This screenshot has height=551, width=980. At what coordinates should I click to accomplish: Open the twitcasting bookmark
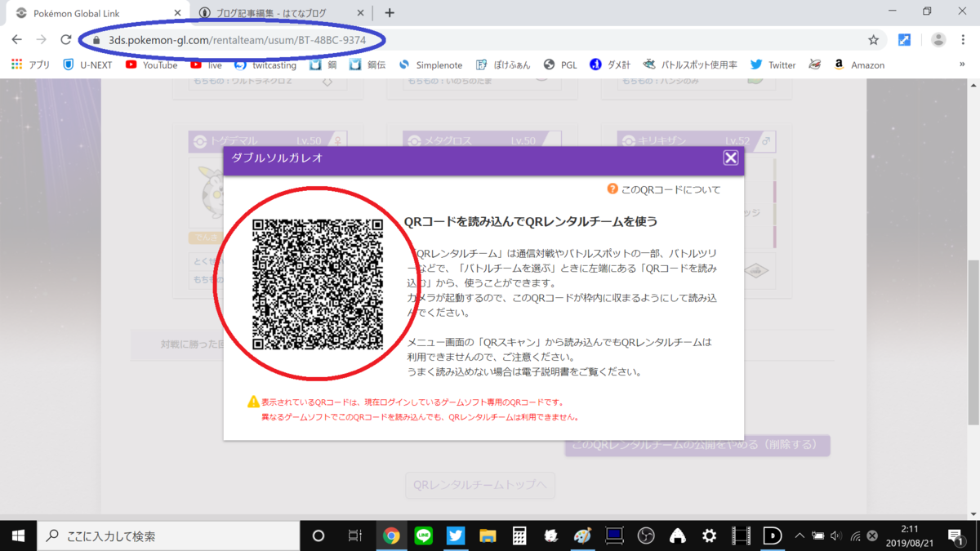pyautogui.click(x=265, y=64)
